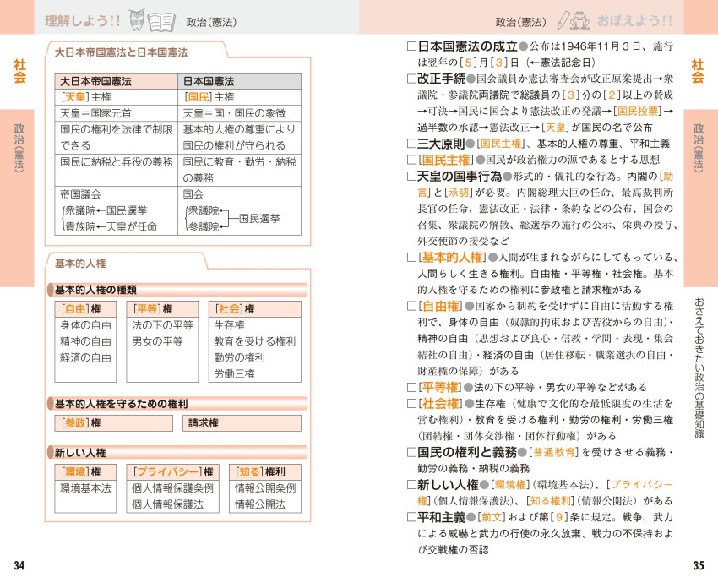This screenshot has height=588, width=718.
Task: Tick the checkbox beside 天皇の国事行為
Action: tap(411, 177)
